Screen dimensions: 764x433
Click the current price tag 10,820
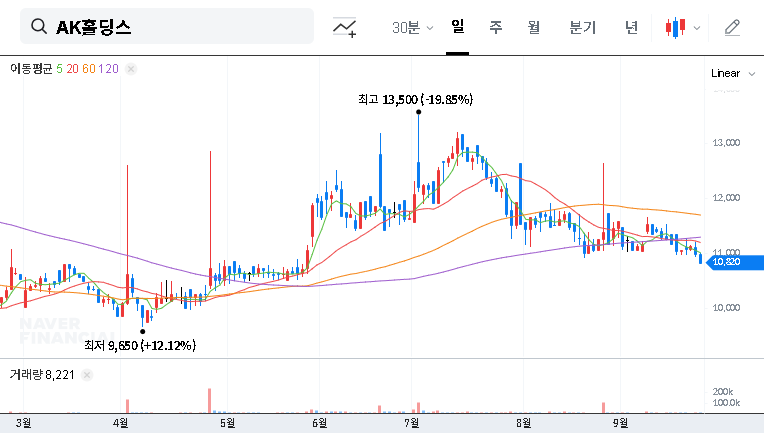pyautogui.click(x=735, y=262)
